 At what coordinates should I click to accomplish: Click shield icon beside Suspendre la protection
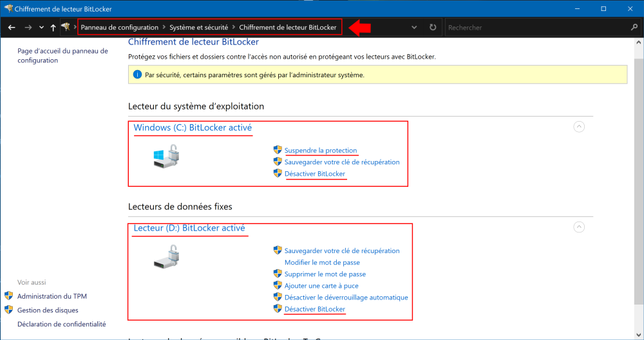click(278, 150)
